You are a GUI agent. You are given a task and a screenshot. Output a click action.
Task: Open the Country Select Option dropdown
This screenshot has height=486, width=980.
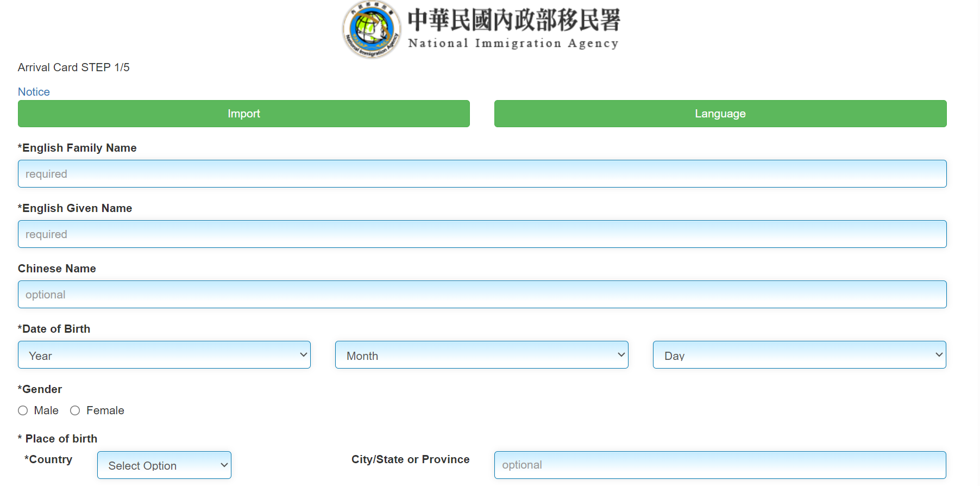tap(164, 465)
